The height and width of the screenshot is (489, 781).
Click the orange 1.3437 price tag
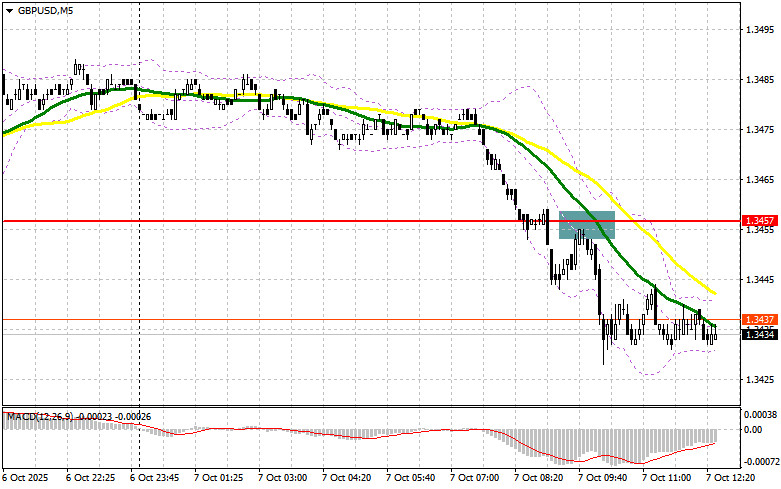point(759,320)
